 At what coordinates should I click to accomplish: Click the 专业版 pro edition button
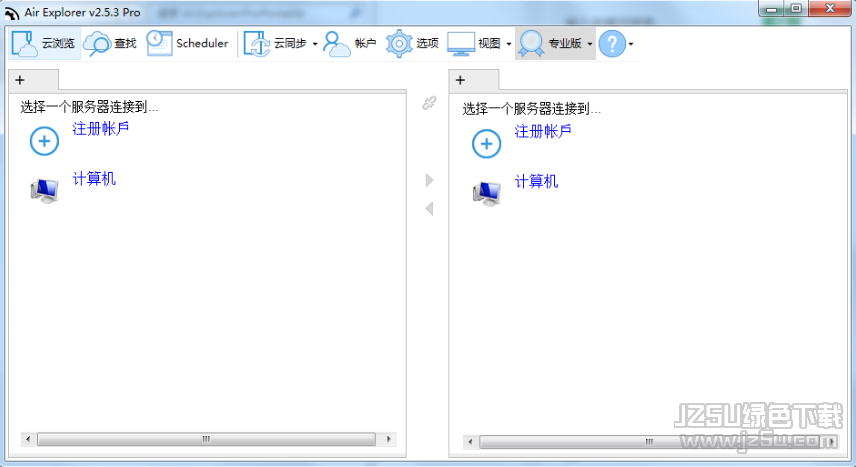(x=550, y=43)
